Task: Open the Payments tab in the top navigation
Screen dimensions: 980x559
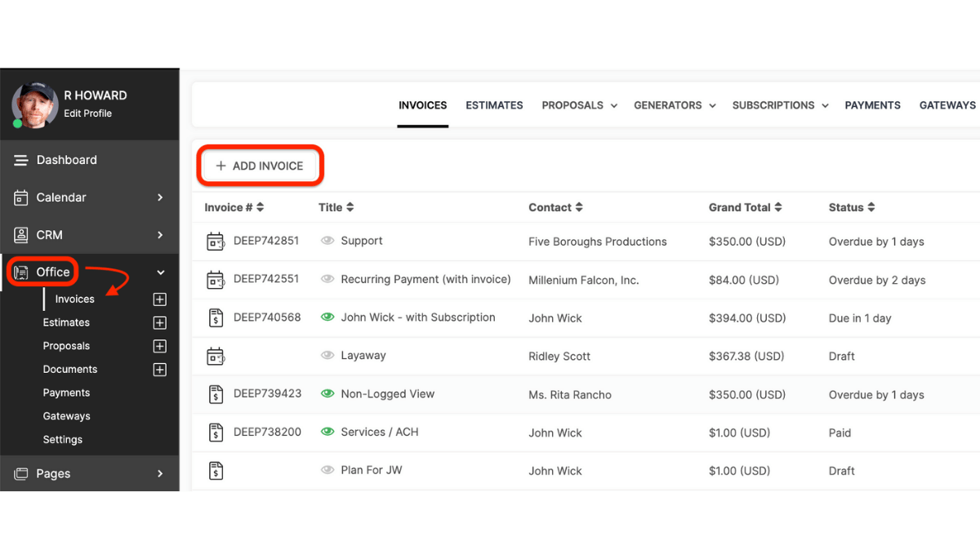Action: click(x=872, y=104)
